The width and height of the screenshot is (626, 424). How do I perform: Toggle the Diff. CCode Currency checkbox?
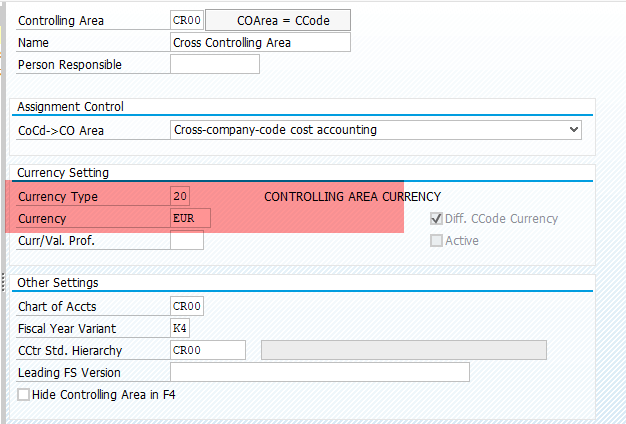click(436, 218)
